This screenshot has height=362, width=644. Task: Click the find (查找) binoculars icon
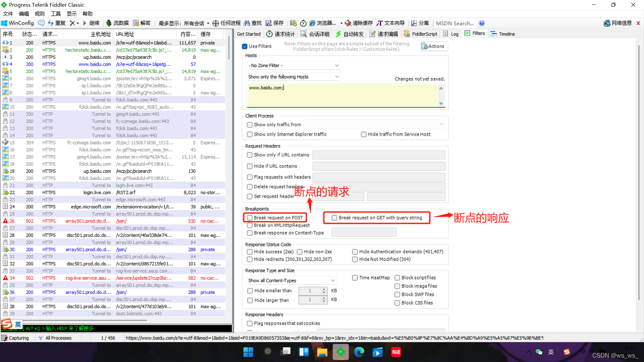point(247,23)
